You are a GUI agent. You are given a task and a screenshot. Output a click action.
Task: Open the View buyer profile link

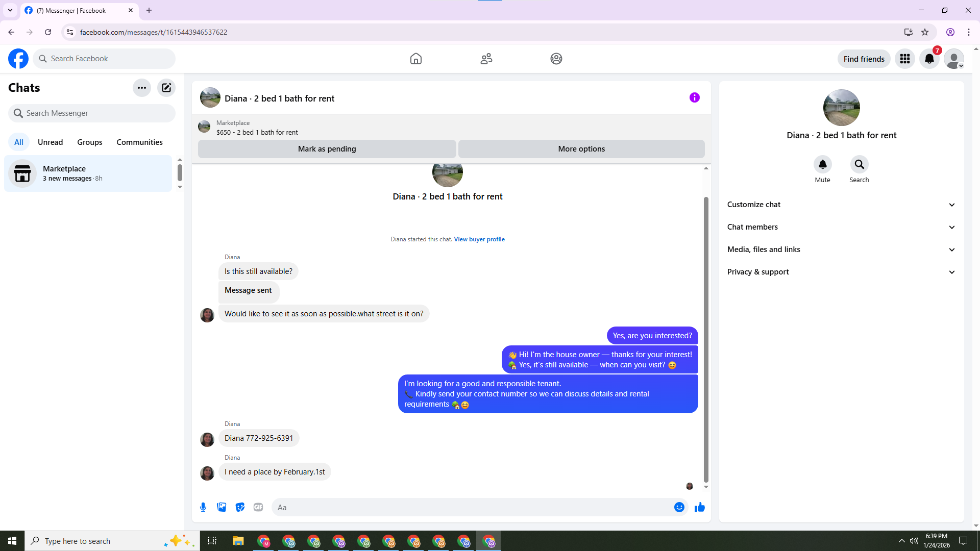pos(479,239)
